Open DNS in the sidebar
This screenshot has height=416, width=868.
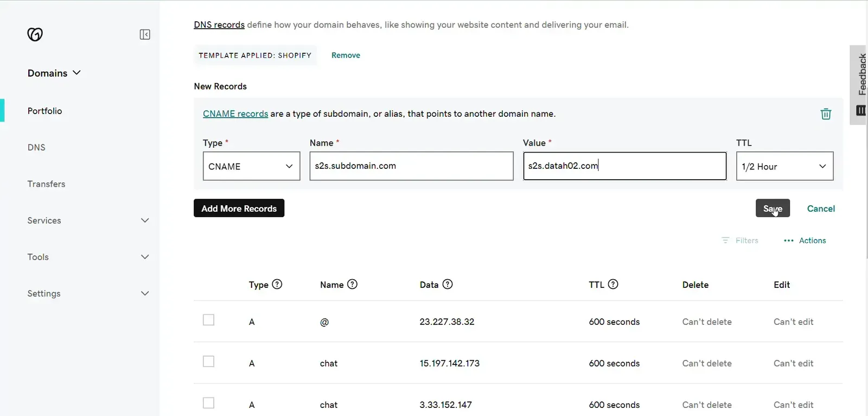36,147
